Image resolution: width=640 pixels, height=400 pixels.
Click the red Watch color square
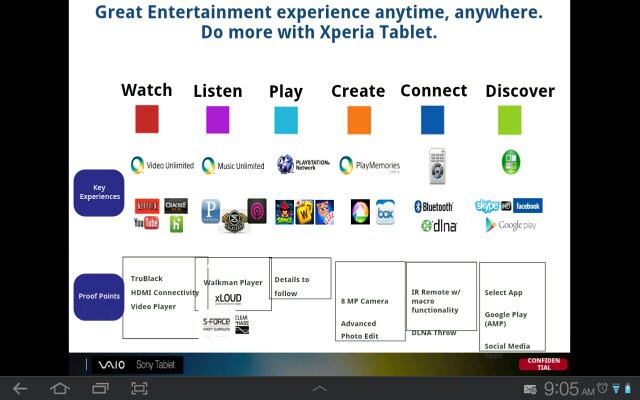[x=147, y=119]
